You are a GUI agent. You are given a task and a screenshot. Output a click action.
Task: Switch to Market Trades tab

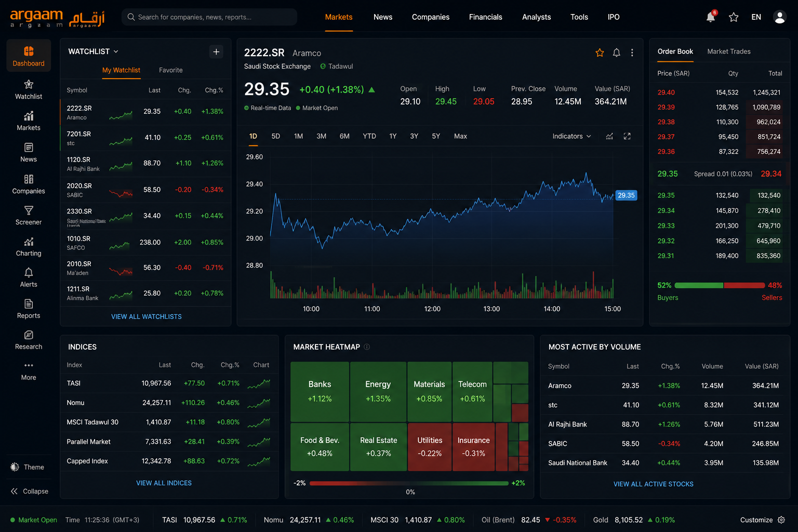coord(729,51)
